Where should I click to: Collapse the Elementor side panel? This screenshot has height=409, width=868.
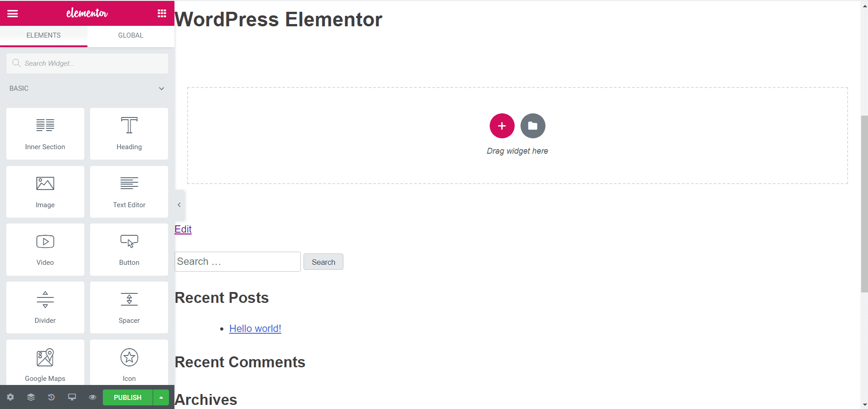click(179, 205)
